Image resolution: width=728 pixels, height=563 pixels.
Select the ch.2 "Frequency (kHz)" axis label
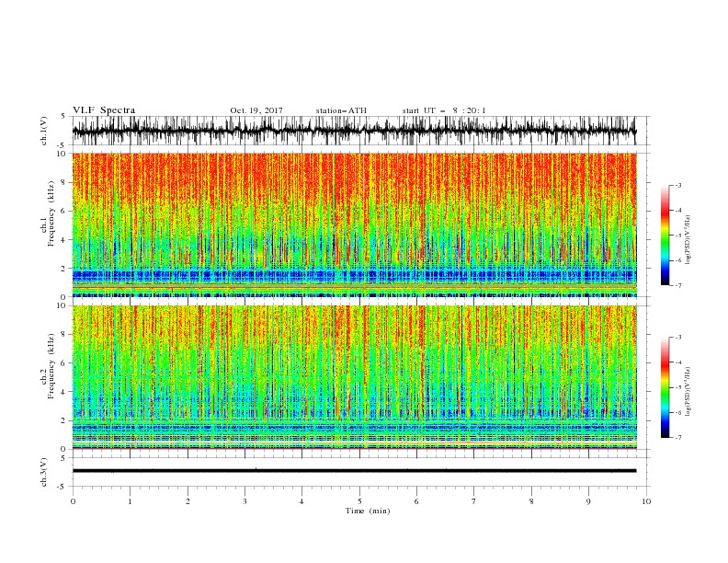(x=51, y=366)
